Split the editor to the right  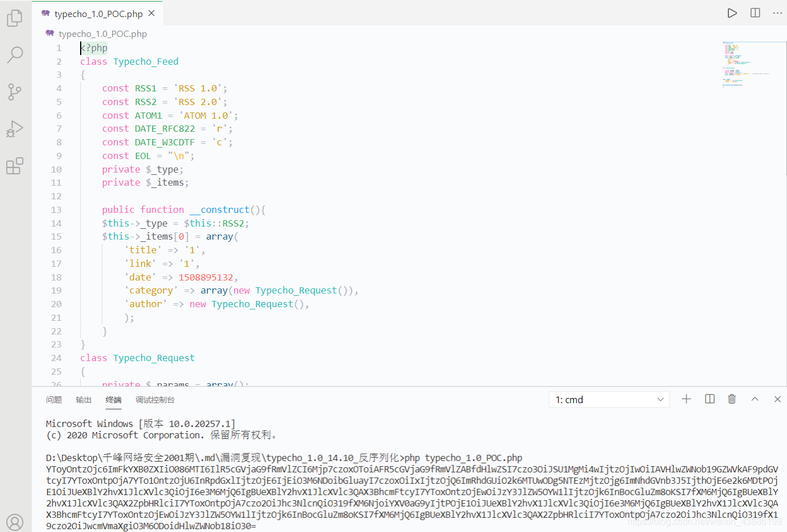click(x=755, y=13)
